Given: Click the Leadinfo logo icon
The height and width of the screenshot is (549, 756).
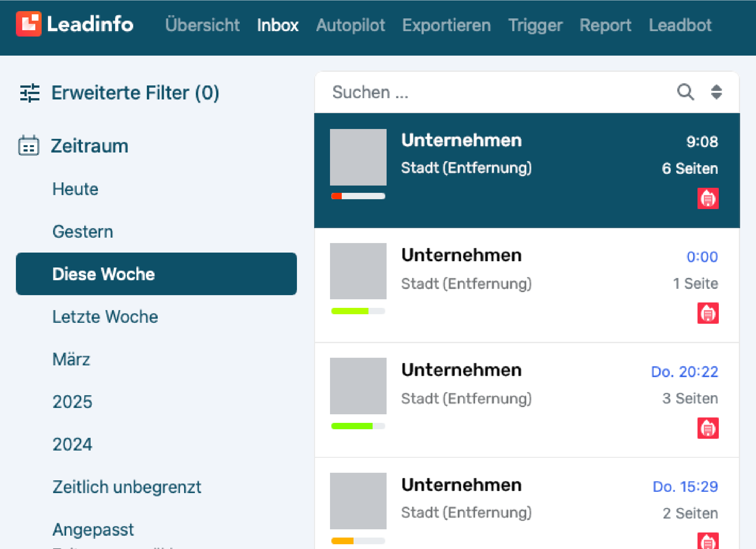Looking at the screenshot, I should pos(29,24).
